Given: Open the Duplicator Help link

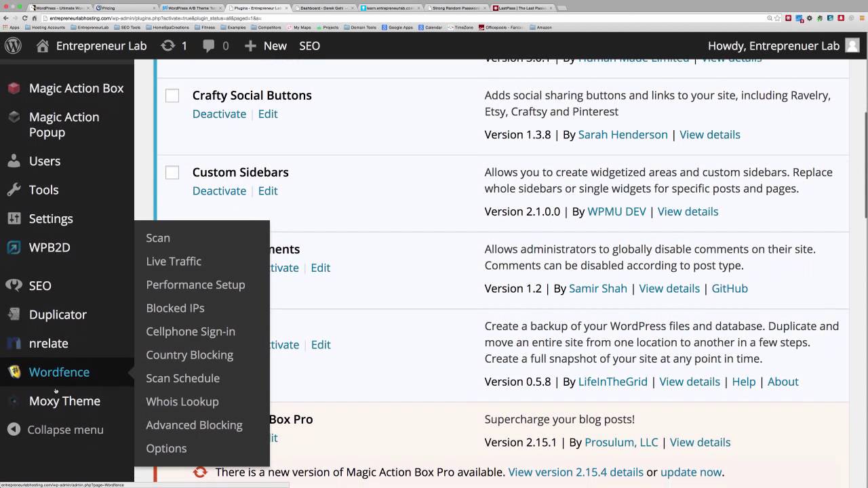Looking at the screenshot, I should click(743, 382).
